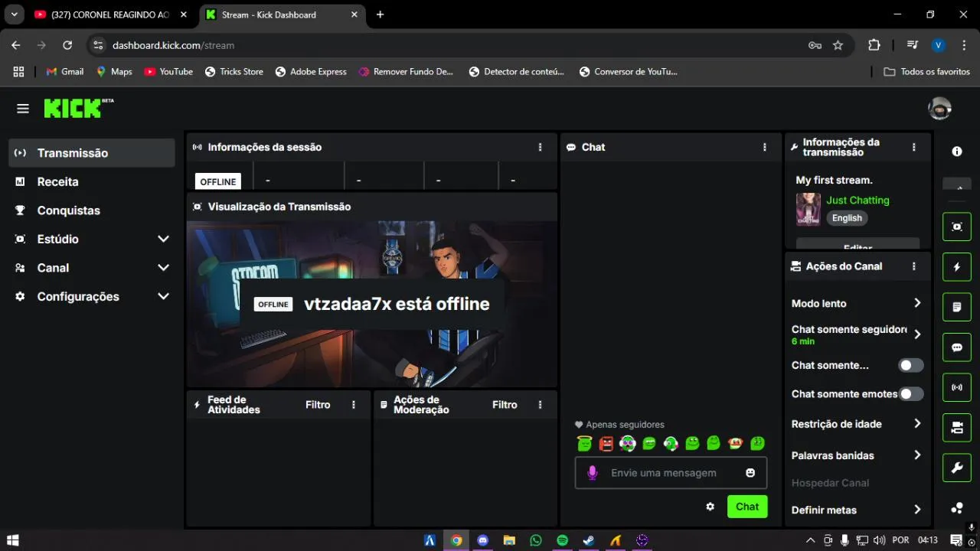This screenshot has width=980, height=551.
Task: Toggle the Chat somente... switch
Action: [911, 365]
